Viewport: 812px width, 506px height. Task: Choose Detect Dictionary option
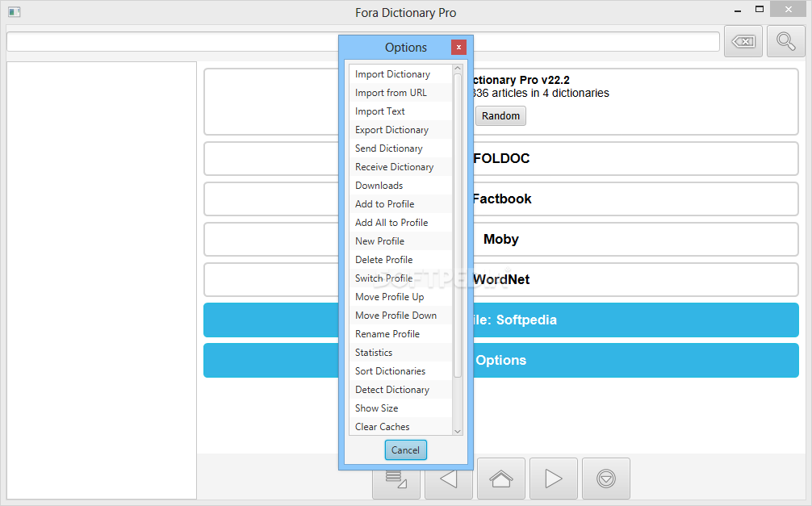[400, 390]
